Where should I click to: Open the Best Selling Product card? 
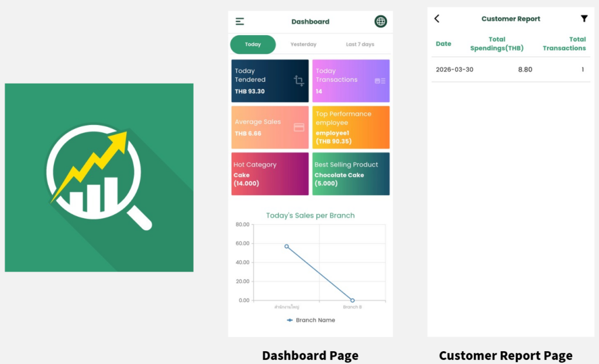(x=350, y=174)
